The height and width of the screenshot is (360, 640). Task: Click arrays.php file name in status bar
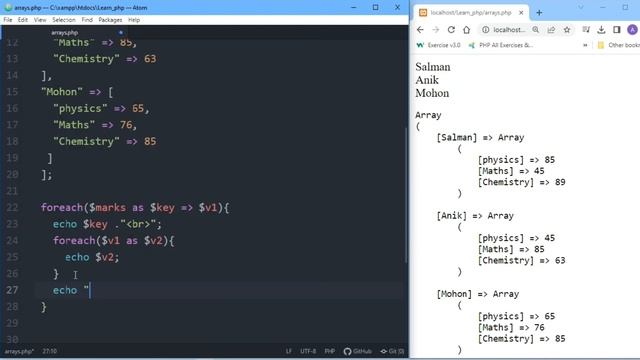coord(19,351)
